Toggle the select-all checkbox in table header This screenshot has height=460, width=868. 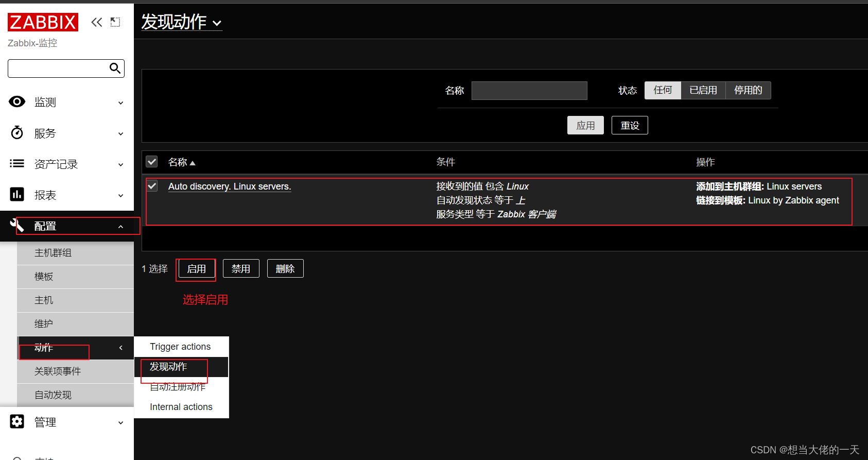[152, 162]
